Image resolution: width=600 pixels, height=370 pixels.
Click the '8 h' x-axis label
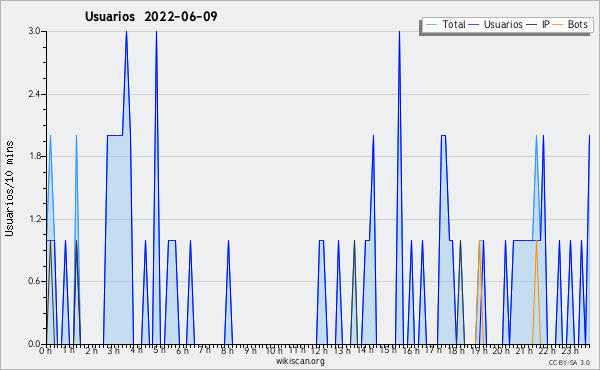pos(227,351)
